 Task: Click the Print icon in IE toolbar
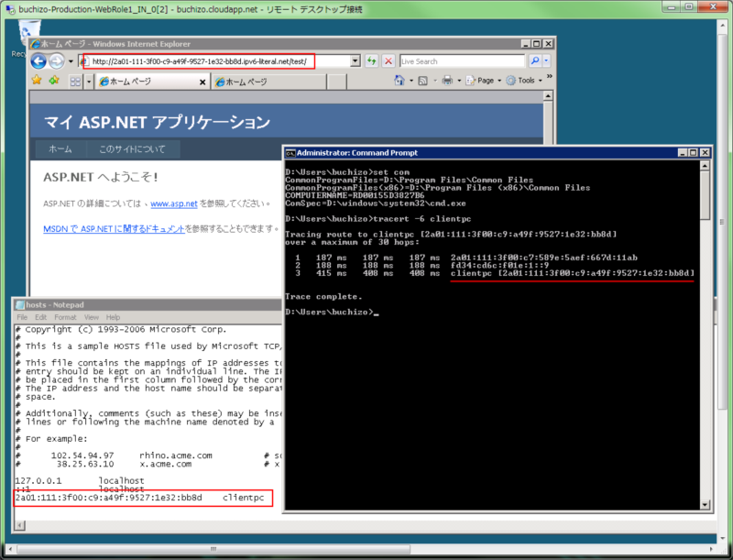447,81
